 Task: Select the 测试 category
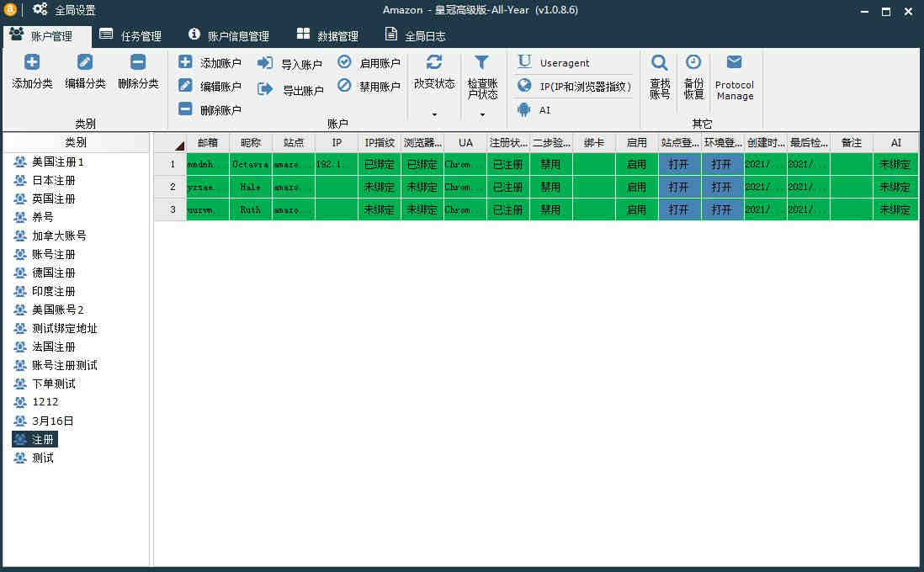[35, 458]
